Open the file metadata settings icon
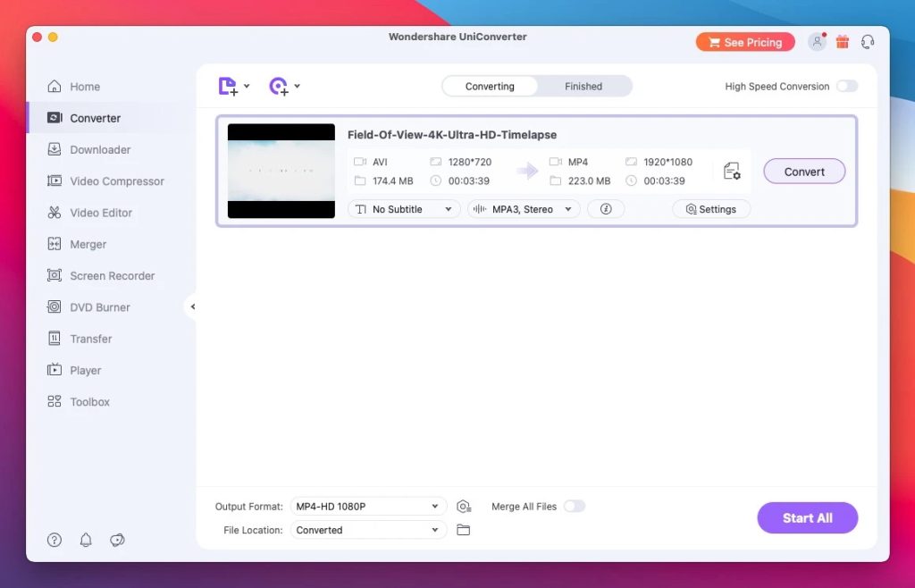The image size is (915, 588). [732, 171]
